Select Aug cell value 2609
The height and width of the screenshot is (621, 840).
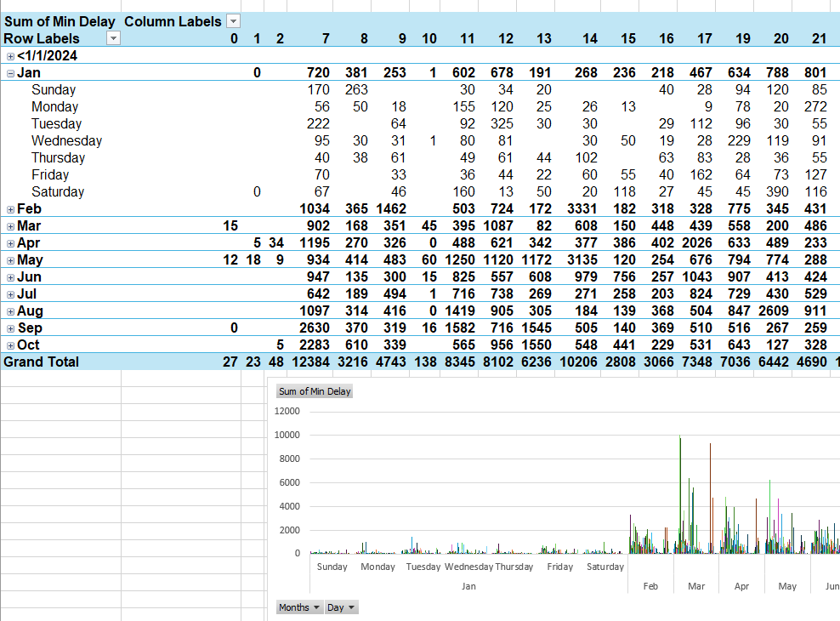(774, 310)
